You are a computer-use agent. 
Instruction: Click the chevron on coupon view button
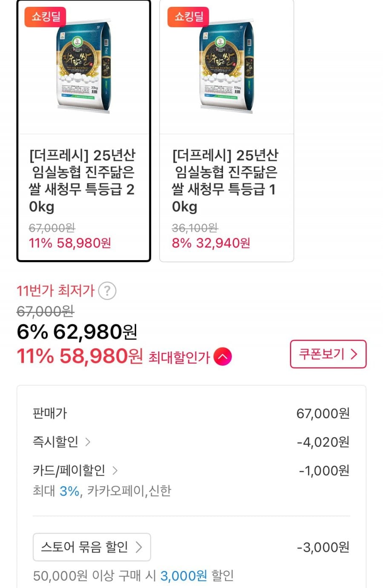(354, 354)
